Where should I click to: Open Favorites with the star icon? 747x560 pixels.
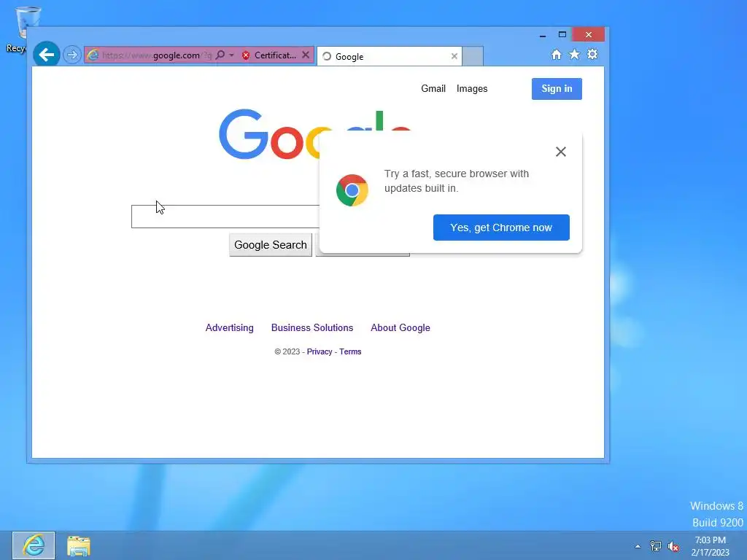[x=575, y=54]
